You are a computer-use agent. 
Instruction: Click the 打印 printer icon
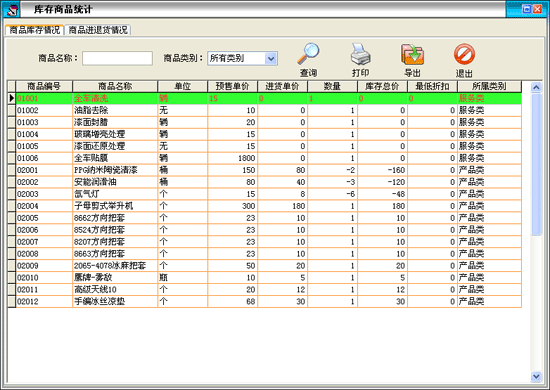point(360,54)
